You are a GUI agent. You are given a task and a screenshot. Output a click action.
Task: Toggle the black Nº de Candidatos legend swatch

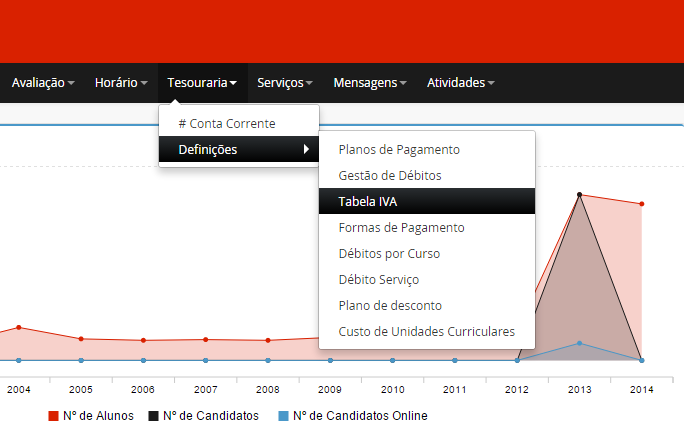154,416
